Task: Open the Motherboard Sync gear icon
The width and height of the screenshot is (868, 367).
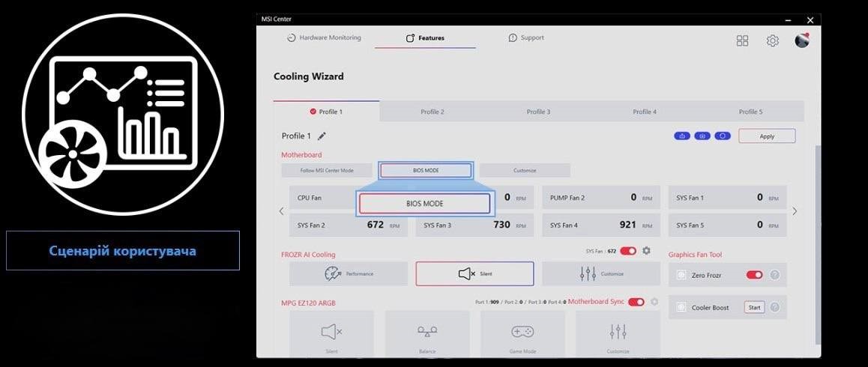Action: click(654, 302)
